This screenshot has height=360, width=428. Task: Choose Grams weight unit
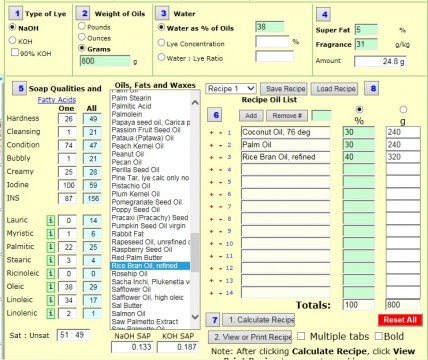[x=82, y=48]
